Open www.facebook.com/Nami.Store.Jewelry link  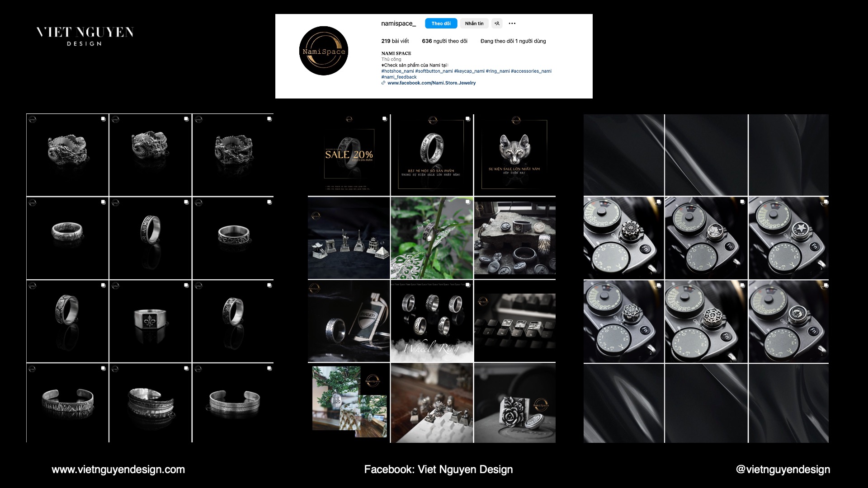(431, 83)
